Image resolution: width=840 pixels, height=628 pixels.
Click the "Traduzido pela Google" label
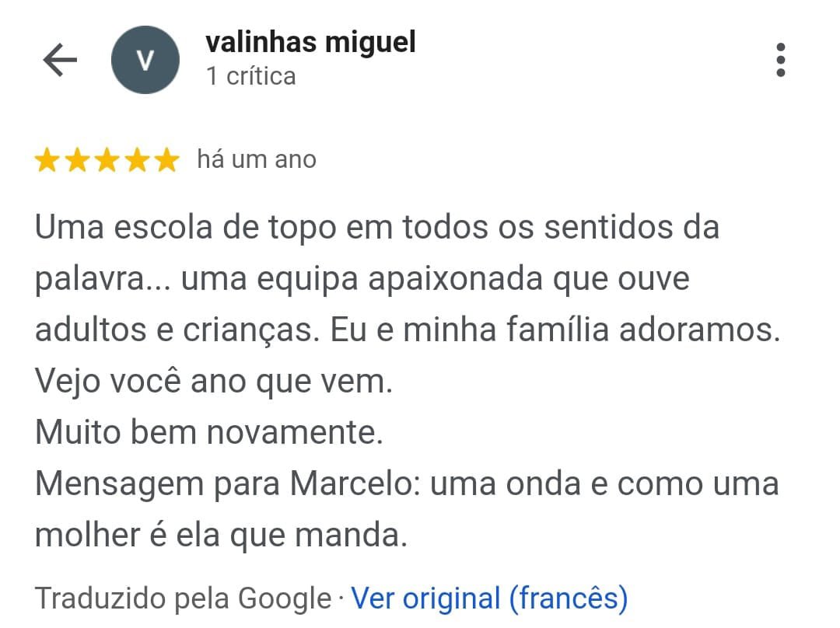pyautogui.click(x=183, y=598)
